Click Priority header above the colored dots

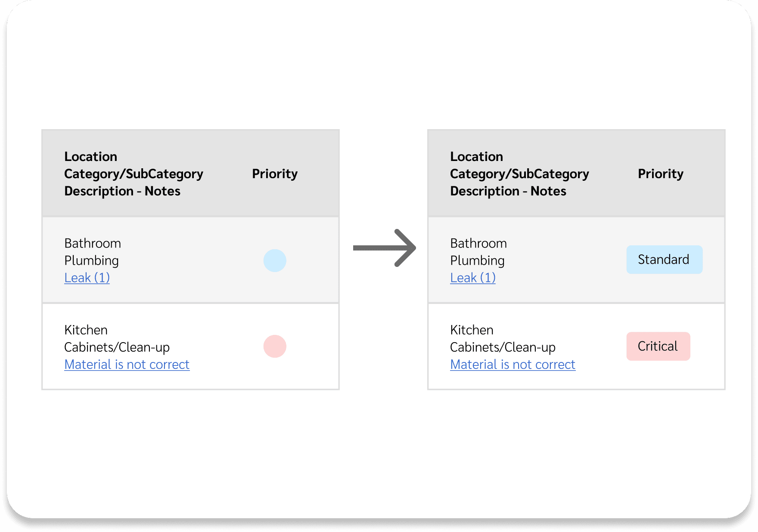pos(275,173)
